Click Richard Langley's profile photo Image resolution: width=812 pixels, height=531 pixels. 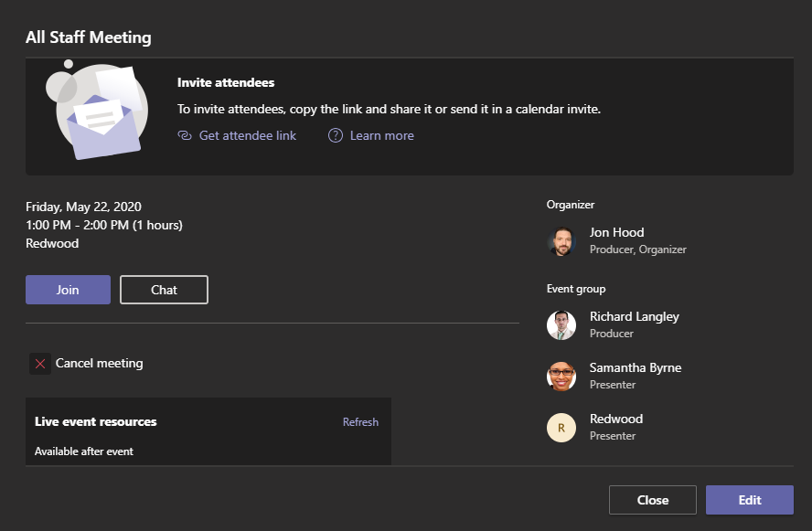tap(561, 325)
